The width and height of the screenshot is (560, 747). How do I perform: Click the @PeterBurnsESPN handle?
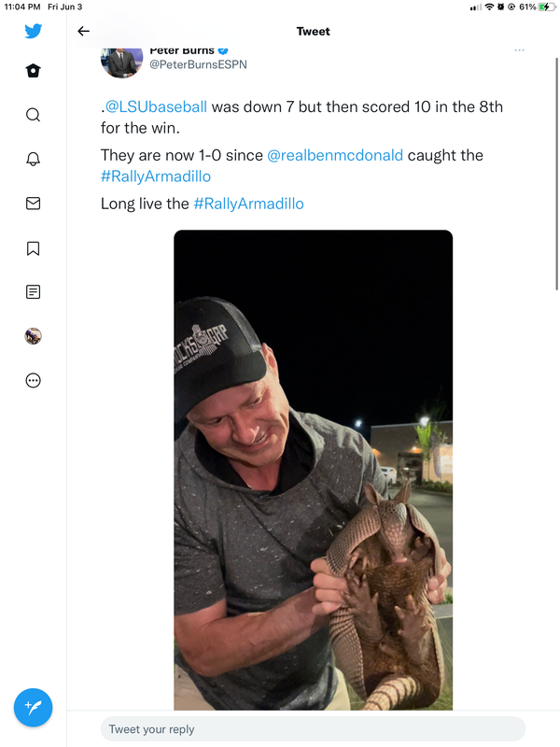(x=198, y=63)
